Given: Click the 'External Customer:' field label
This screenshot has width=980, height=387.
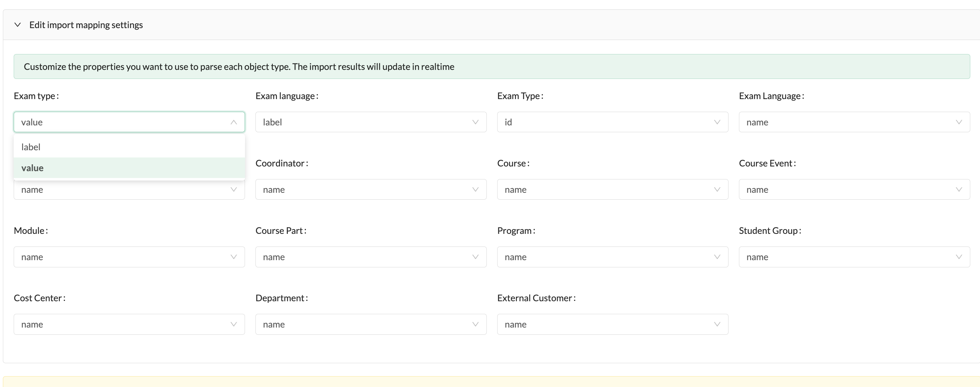Looking at the screenshot, I should [536, 298].
